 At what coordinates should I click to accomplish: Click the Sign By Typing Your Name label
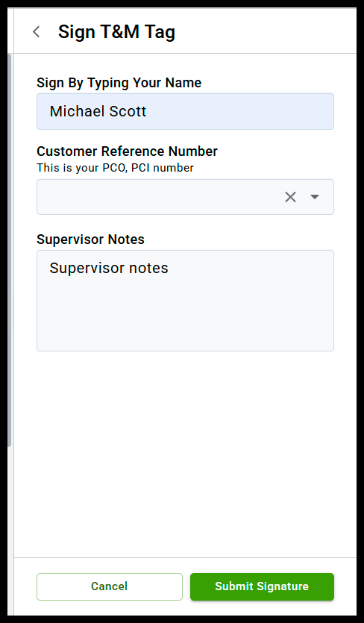coord(119,83)
